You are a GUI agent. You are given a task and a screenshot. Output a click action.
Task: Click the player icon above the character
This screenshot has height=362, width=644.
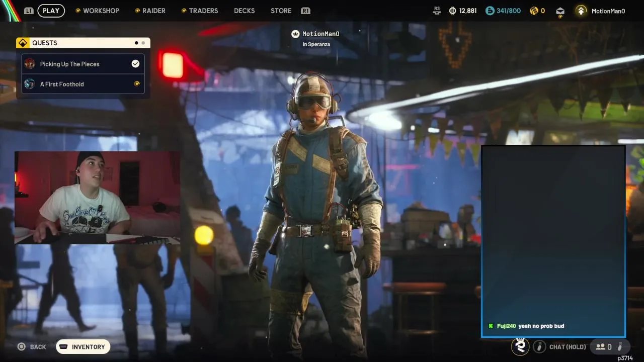coord(295,34)
